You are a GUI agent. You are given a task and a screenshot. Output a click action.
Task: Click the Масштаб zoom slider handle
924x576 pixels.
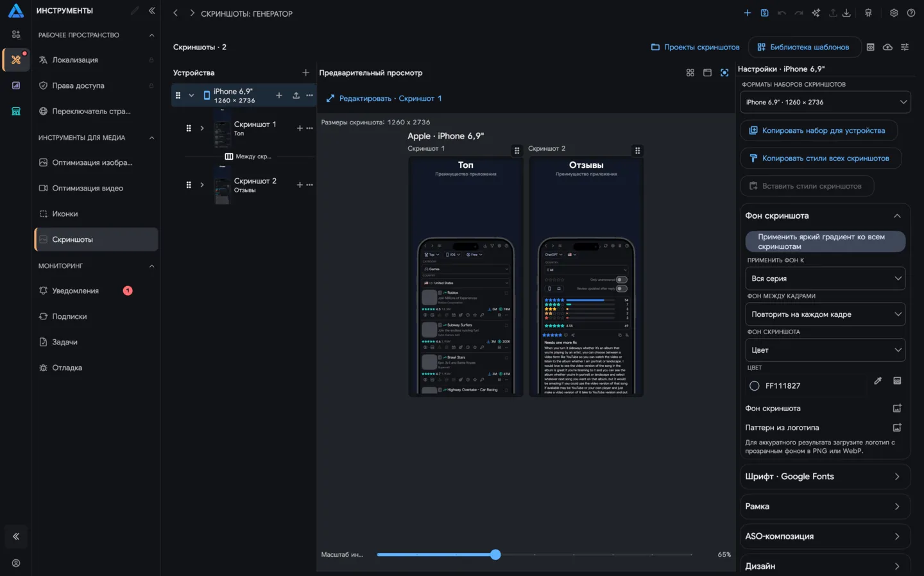tap(495, 555)
